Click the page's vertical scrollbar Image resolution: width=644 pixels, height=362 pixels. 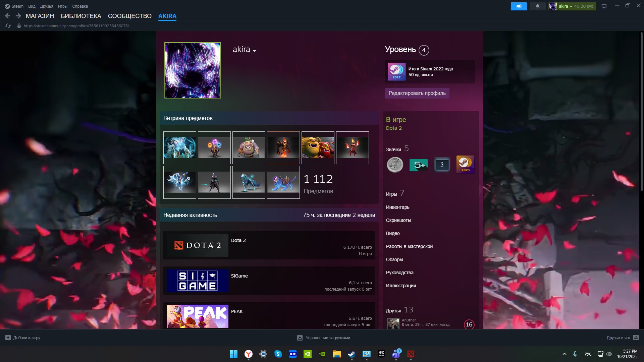[641, 111]
